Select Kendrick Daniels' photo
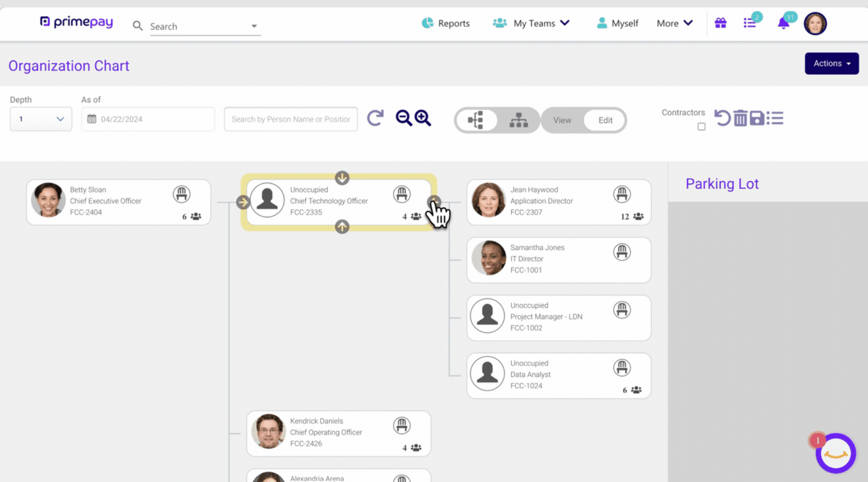 268,431
